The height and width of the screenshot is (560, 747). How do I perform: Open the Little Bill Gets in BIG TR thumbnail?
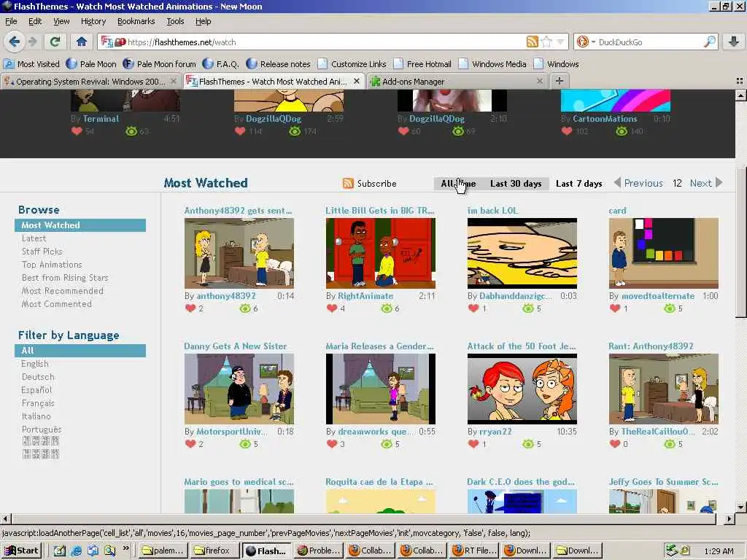[x=380, y=253]
